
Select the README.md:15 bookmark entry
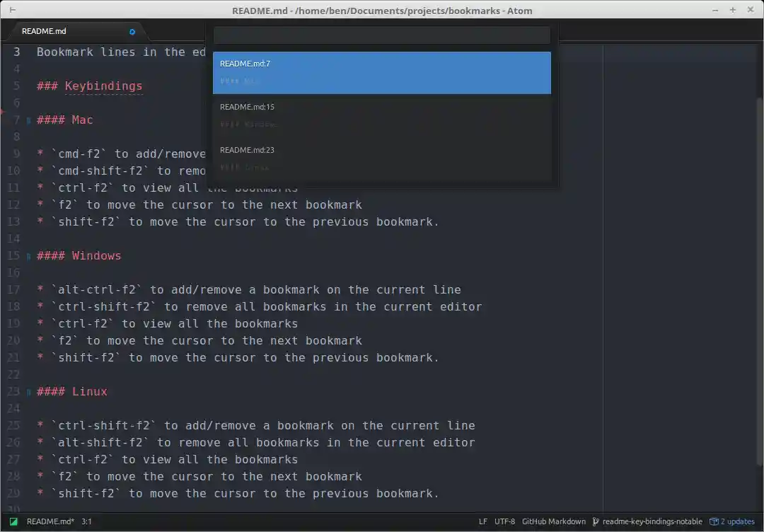[x=382, y=115]
